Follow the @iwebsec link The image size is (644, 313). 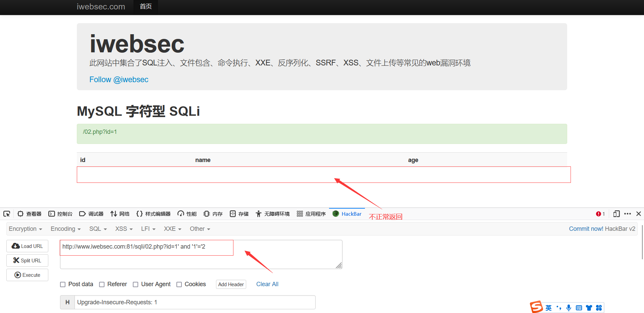[x=119, y=80]
